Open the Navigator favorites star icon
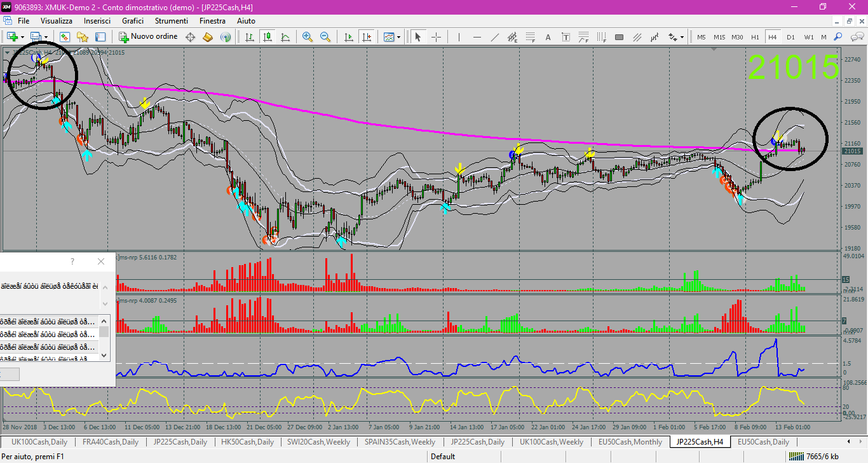 83,37
